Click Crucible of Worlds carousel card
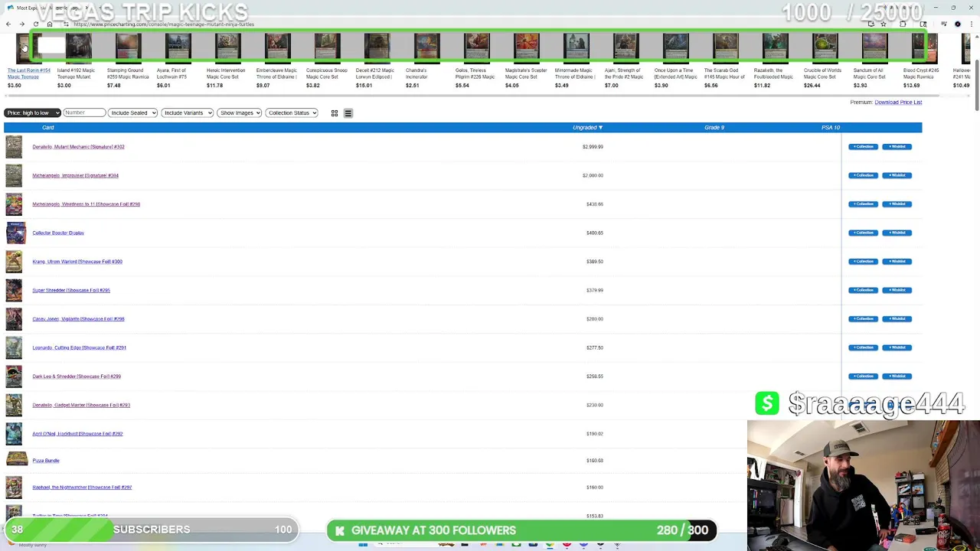The width and height of the screenshot is (980, 551). 825,47
